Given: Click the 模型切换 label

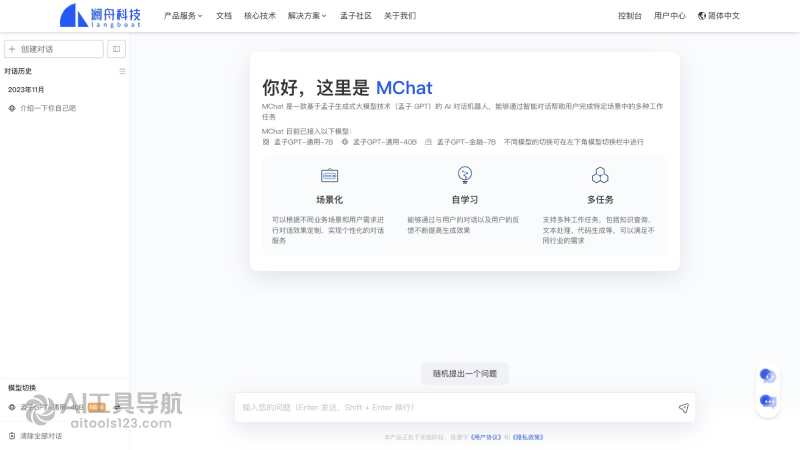Looking at the screenshot, I should pos(22,388).
